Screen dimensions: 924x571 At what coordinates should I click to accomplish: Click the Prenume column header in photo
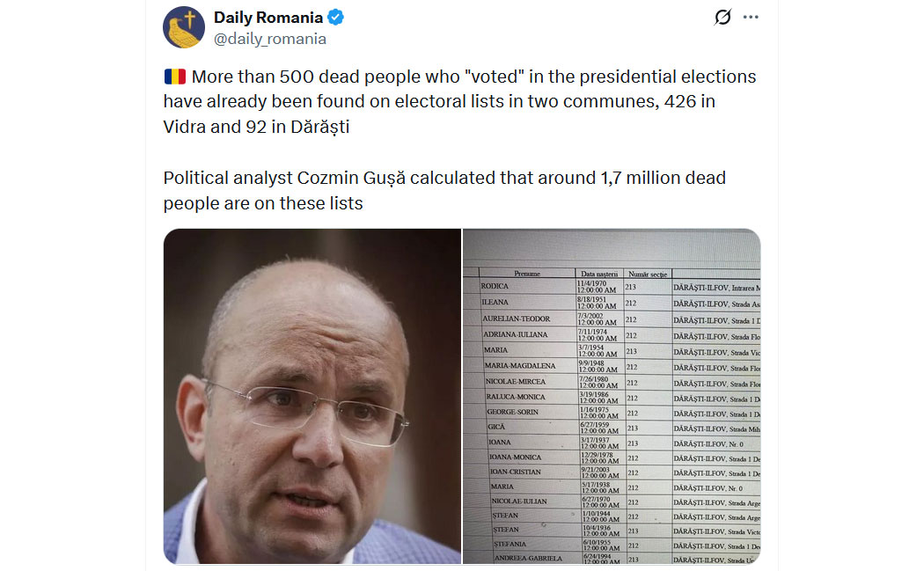point(527,274)
